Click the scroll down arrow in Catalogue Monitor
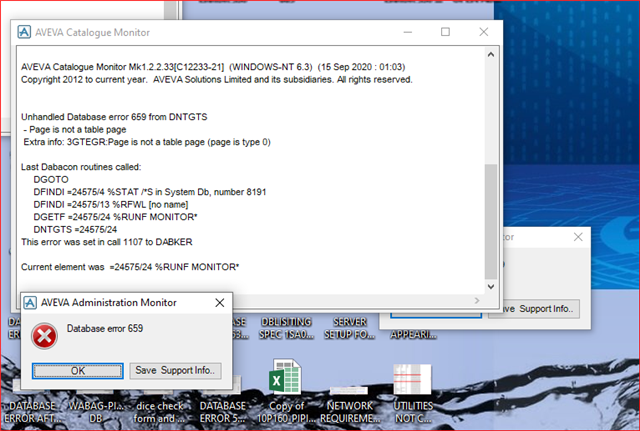The image size is (640, 431). pos(491,287)
